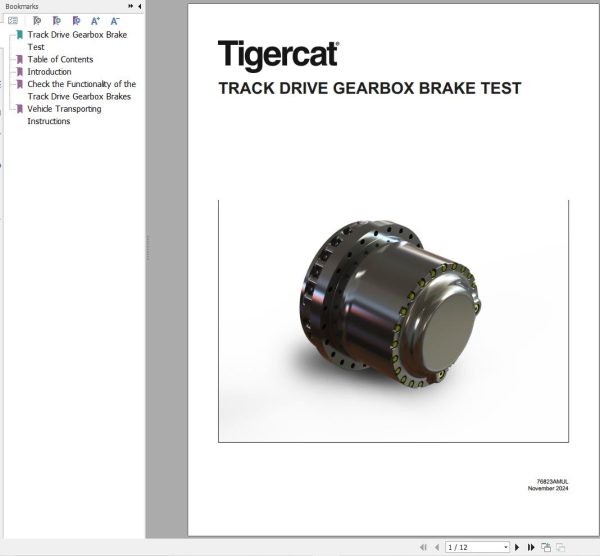Open the 'Table of Contents' bookmark
Viewport: 600px width, 556px height.
click(60, 59)
